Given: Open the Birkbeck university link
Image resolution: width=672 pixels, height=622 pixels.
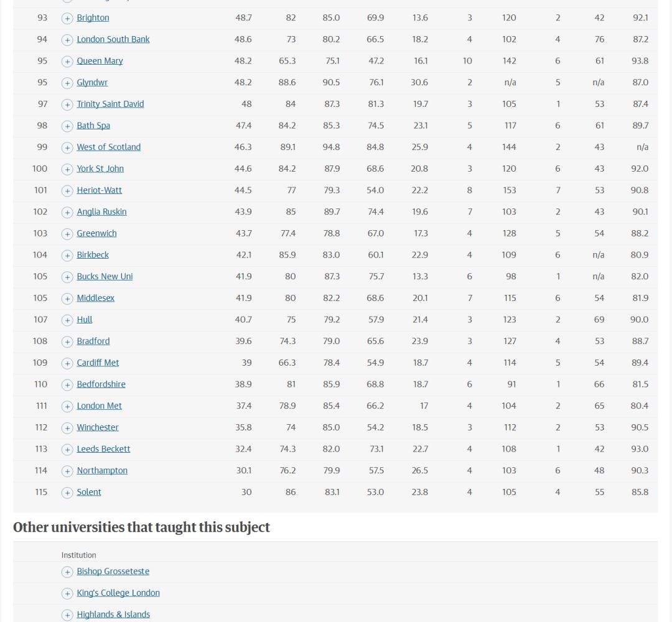Looking at the screenshot, I should (x=93, y=255).
